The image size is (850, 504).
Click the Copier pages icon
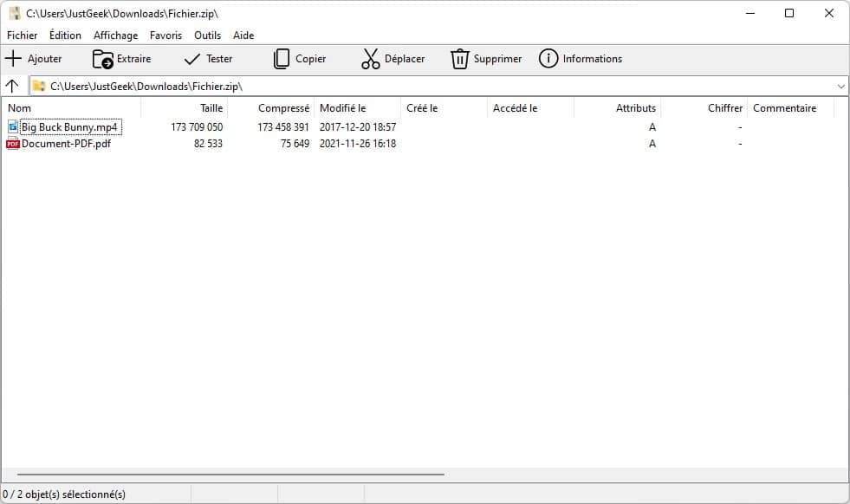282,59
